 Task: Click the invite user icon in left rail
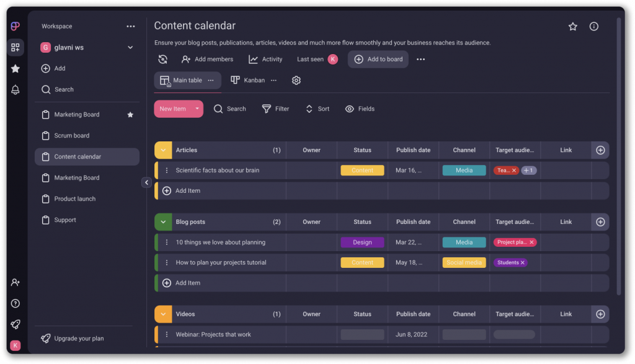16,282
